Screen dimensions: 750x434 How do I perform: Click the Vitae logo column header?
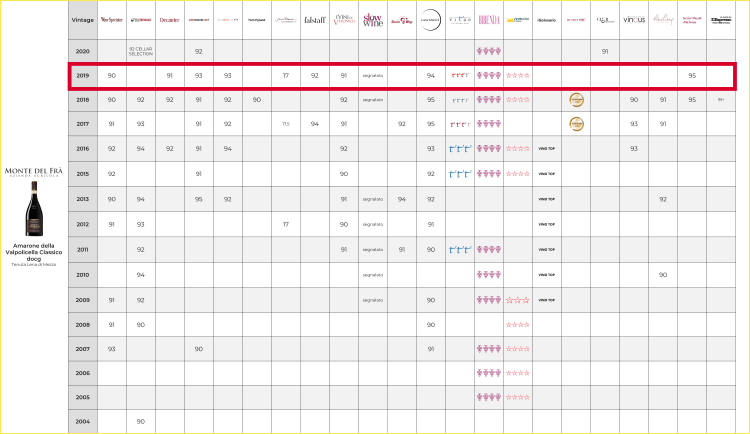tap(460, 20)
